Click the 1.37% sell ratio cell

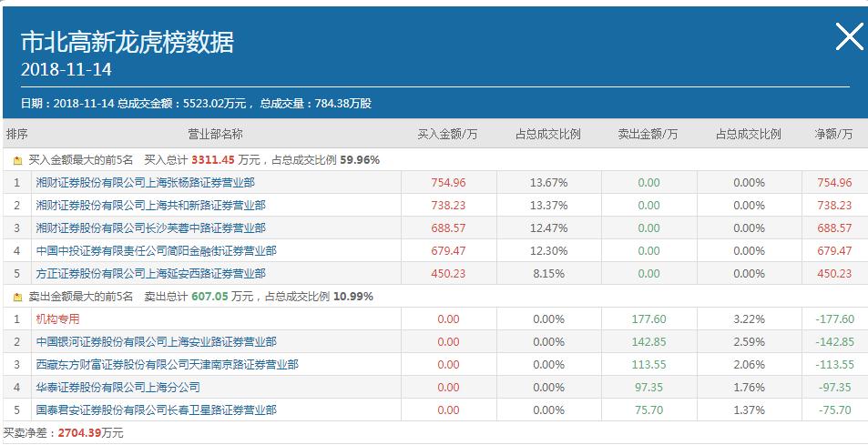pyautogui.click(x=749, y=410)
